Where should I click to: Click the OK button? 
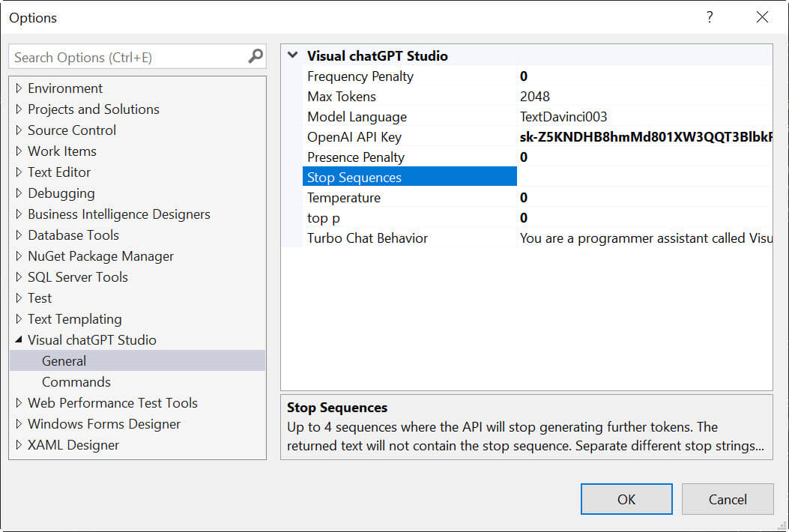[626, 499]
